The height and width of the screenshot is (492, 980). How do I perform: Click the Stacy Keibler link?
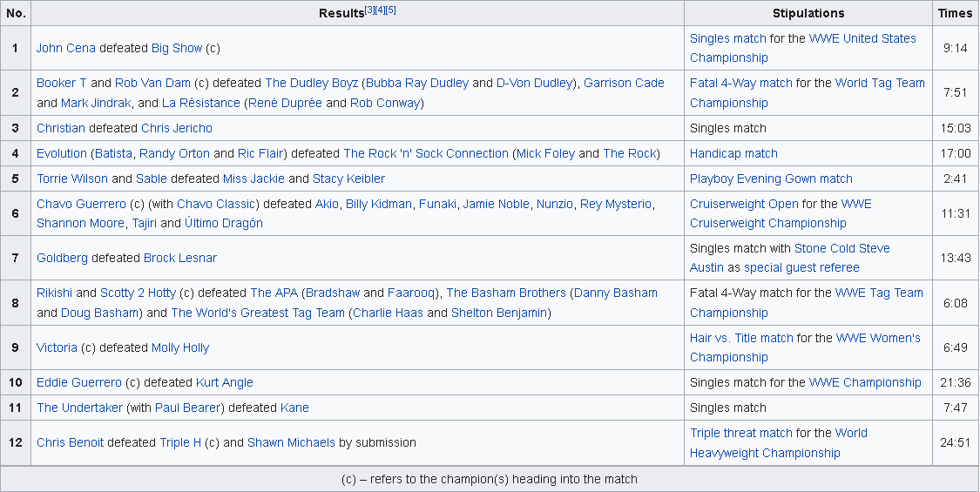[x=348, y=179]
